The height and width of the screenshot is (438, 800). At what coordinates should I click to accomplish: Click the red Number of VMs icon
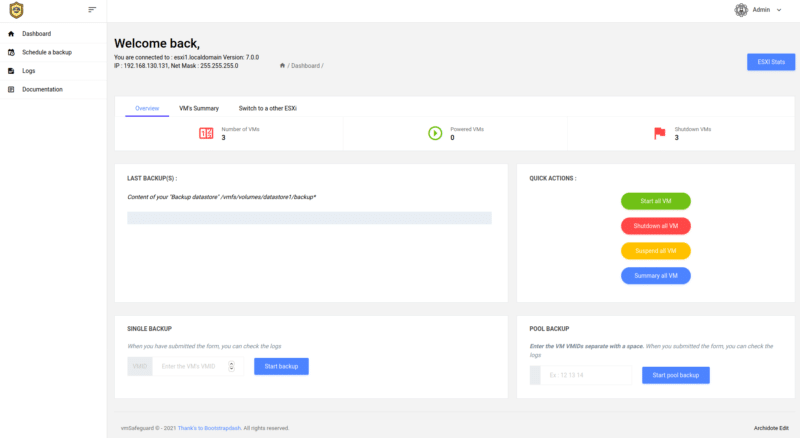click(206, 133)
